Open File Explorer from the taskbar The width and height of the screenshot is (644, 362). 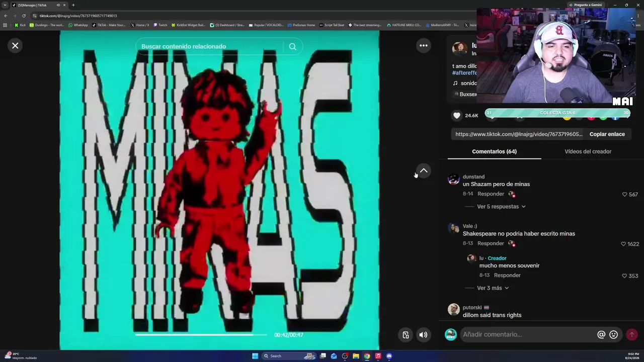click(x=356, y=356)
